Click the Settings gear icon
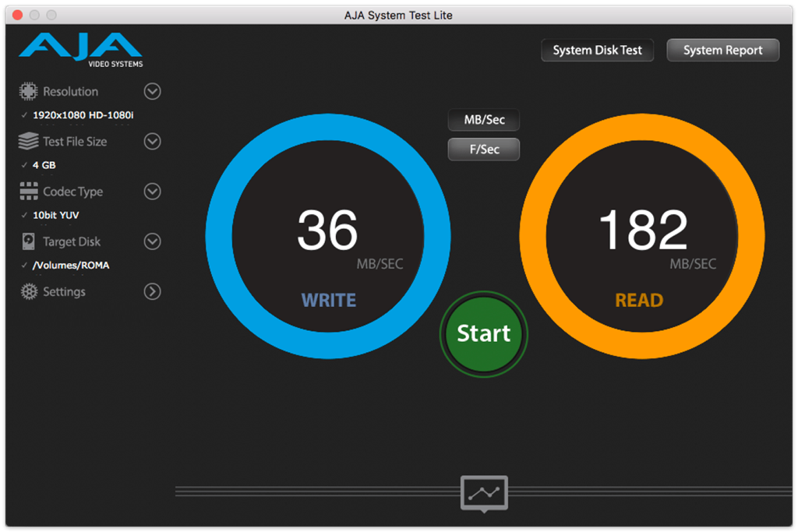 tap(28, 292)
